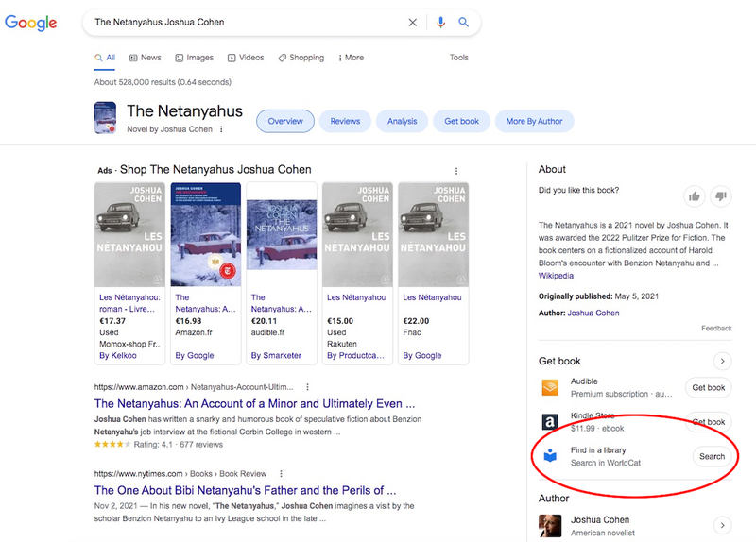Open the three-dot menu for the nytimes.com result
756x542 pixels.
281,474
